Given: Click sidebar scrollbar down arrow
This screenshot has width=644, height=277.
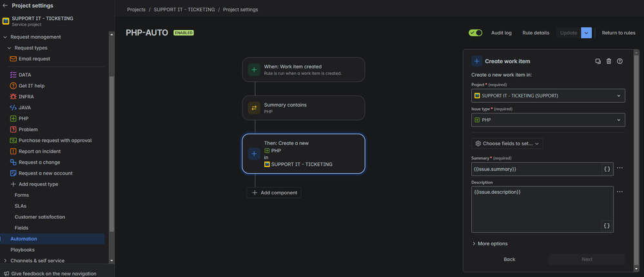Looking at the screenshot, I should [x=112, y=261].
